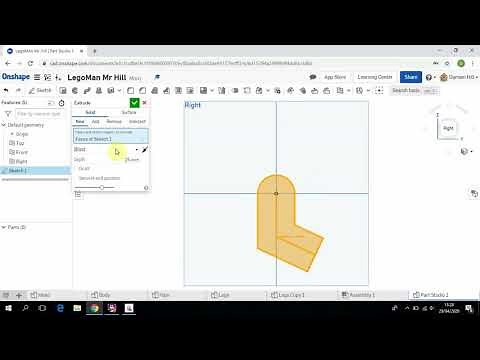This screenshot has width=480, height=360.
Task: Switch to the Surface tab in Extrude
Action: (x=129, y=112)
